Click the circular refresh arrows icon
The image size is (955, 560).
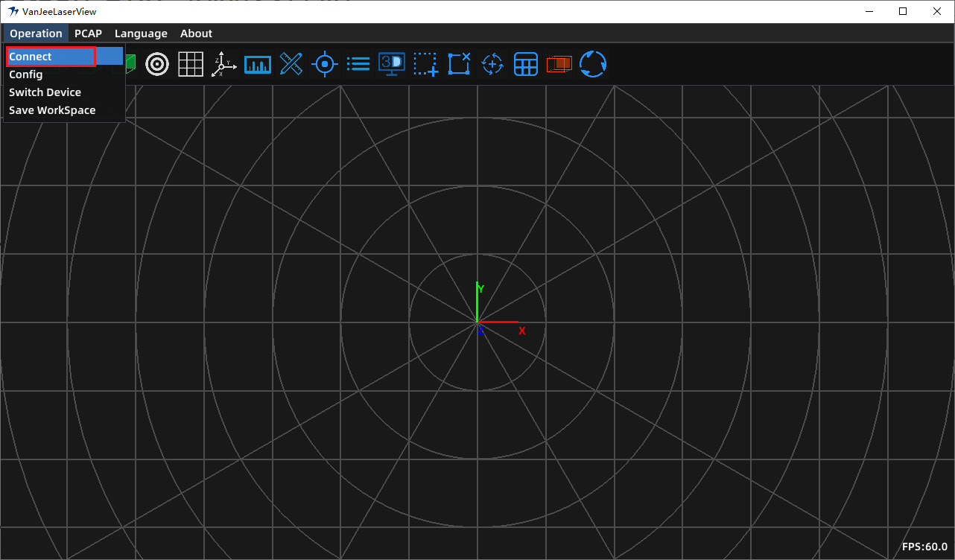(593, 64)
